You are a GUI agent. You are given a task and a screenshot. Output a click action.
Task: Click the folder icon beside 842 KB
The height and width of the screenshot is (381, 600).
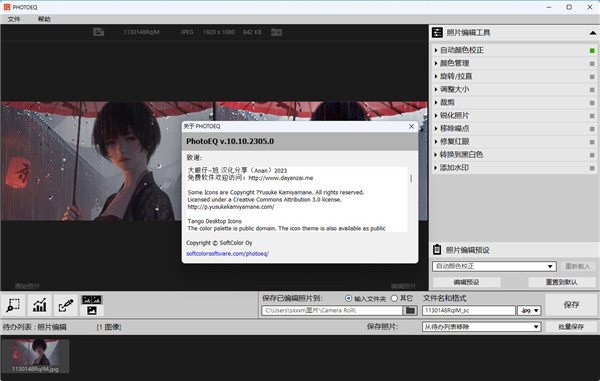[276, 32]
